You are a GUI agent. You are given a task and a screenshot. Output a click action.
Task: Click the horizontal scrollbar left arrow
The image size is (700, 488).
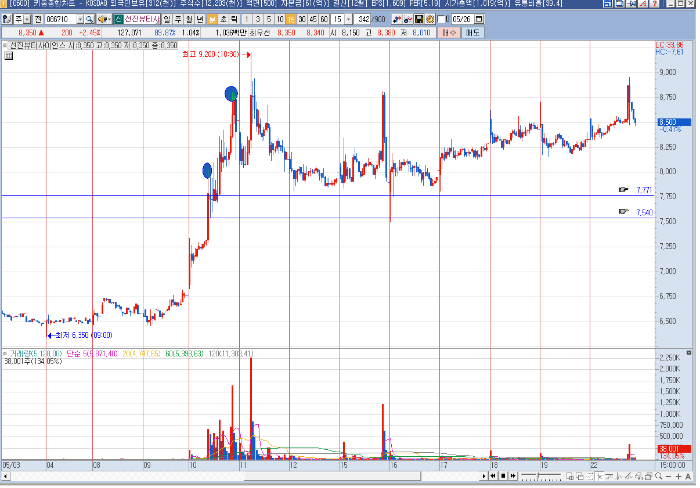pos(5,476)
